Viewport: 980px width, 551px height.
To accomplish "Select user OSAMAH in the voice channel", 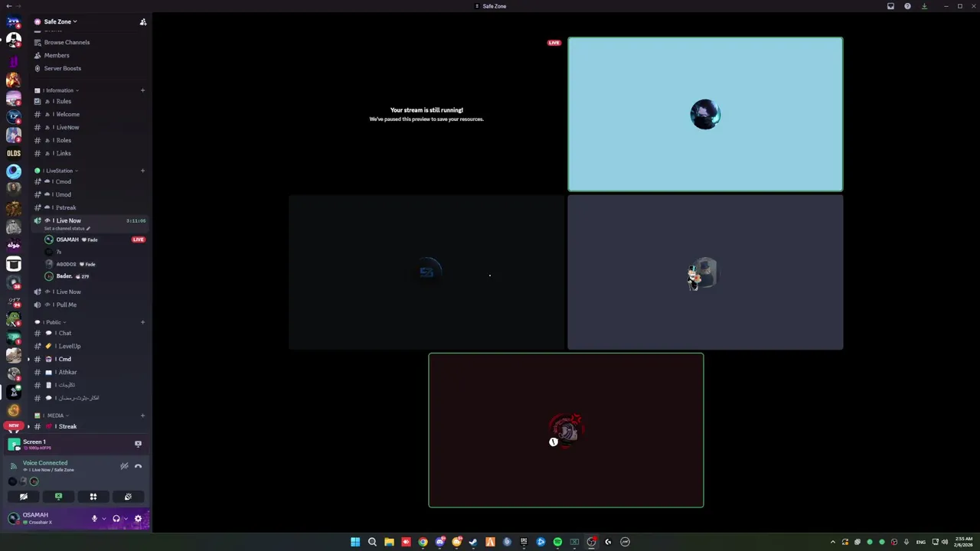I will pos(67,240).
